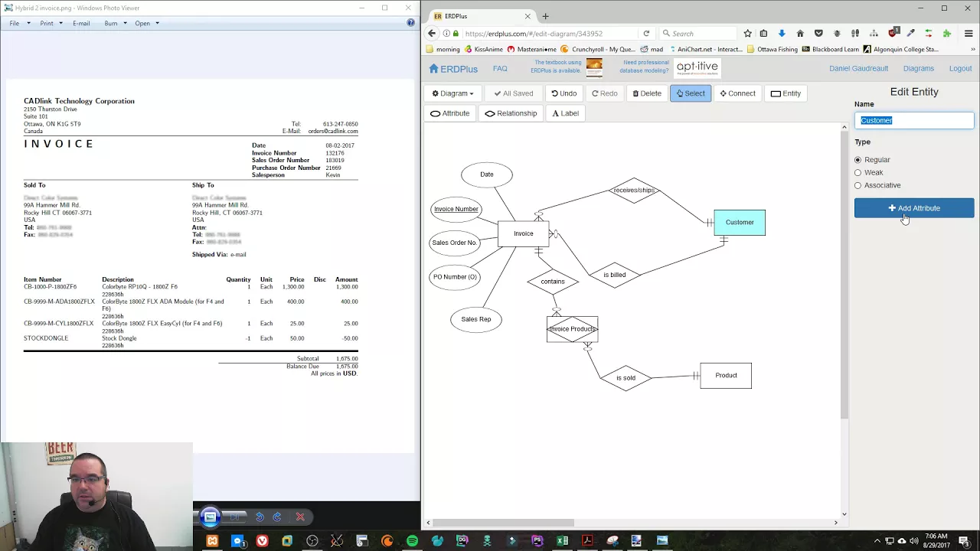
Task: Click the browser back arrow
Action: coord(432,34)
